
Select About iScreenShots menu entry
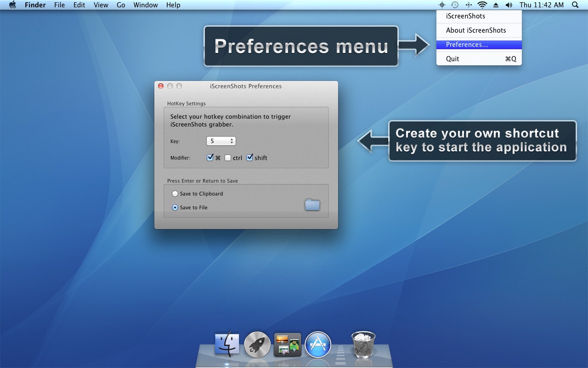(x=479, y=30)
